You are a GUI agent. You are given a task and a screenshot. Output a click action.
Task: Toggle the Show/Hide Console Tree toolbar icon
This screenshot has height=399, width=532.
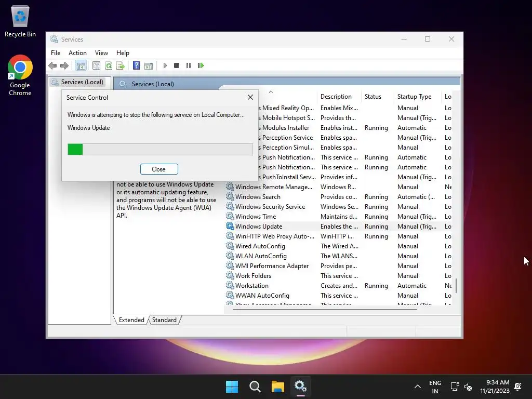point(81,65)
